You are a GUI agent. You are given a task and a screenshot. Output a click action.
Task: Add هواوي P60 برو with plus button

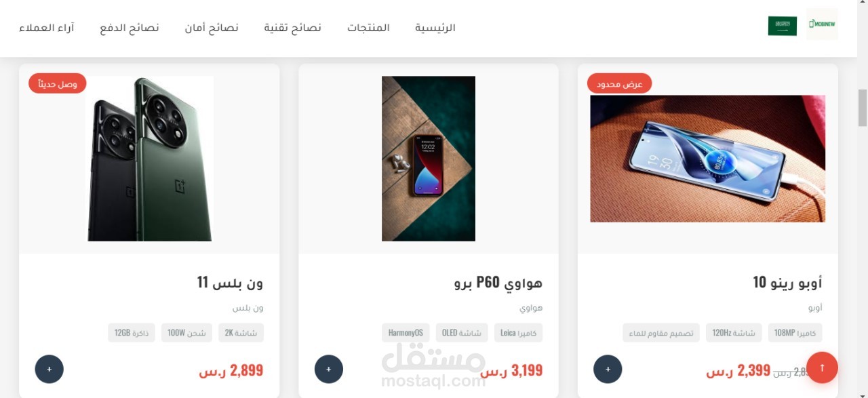[x=329, y=369]
